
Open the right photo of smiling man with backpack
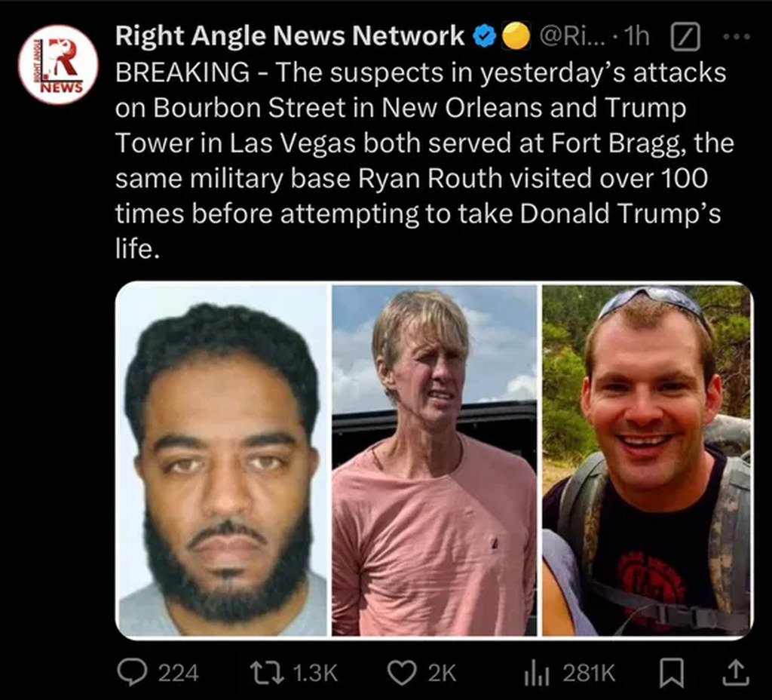[648, 460]
